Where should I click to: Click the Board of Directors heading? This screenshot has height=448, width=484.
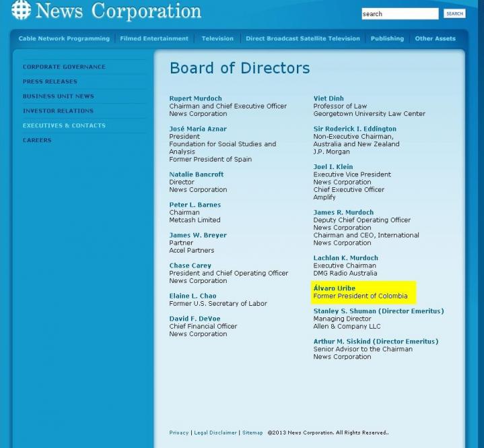click(240, 68)
